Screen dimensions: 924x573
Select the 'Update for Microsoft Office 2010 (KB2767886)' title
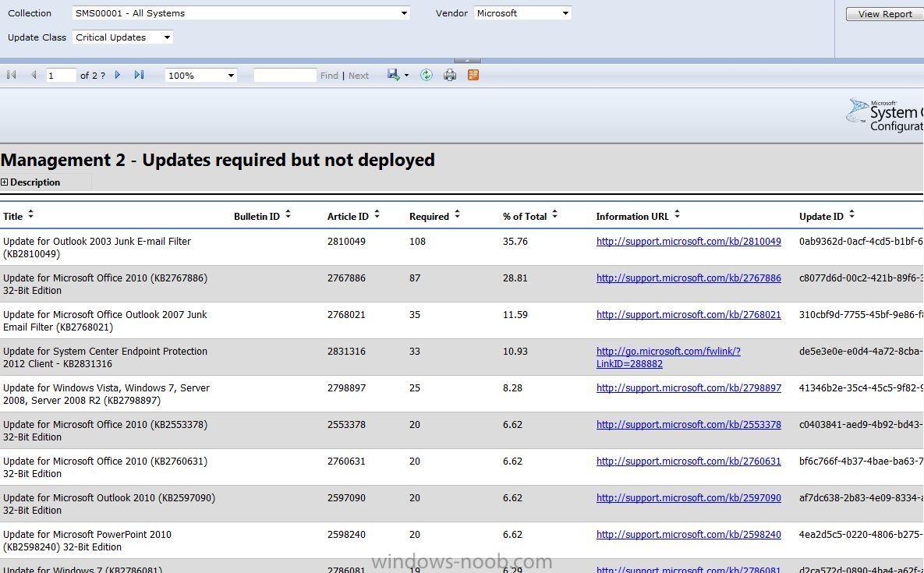[105, 284]
